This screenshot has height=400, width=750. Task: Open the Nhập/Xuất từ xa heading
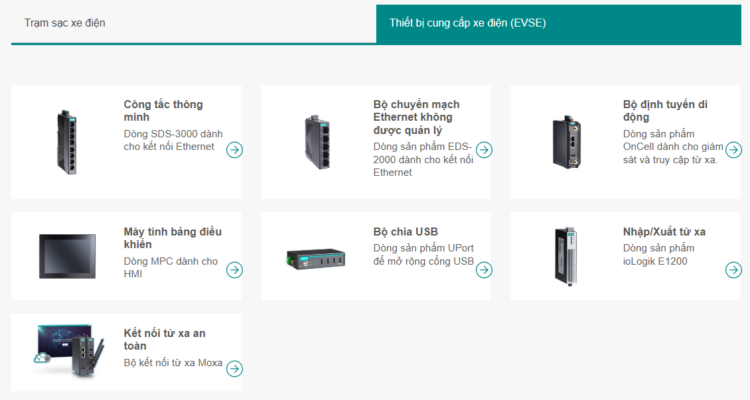point(664,232)
